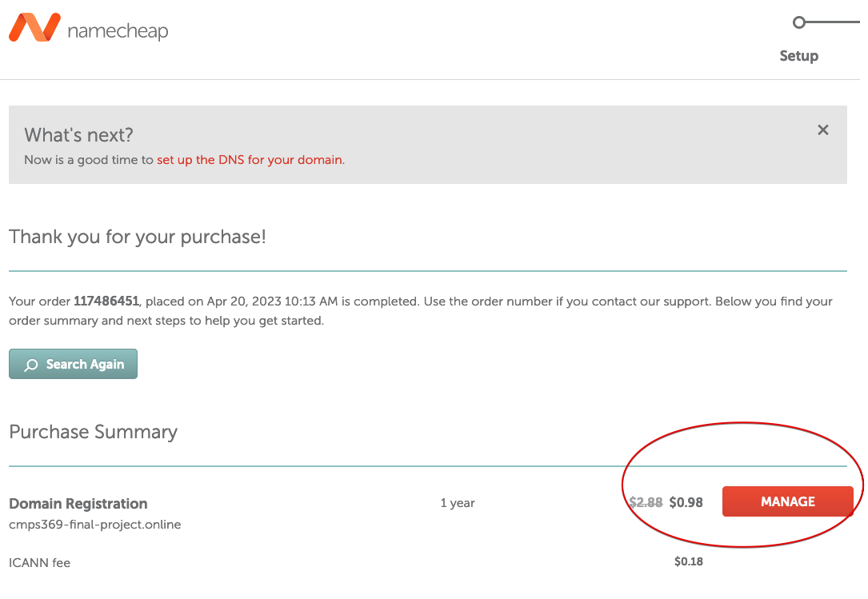
Task: Click order number 117486451
Action: 106,301
